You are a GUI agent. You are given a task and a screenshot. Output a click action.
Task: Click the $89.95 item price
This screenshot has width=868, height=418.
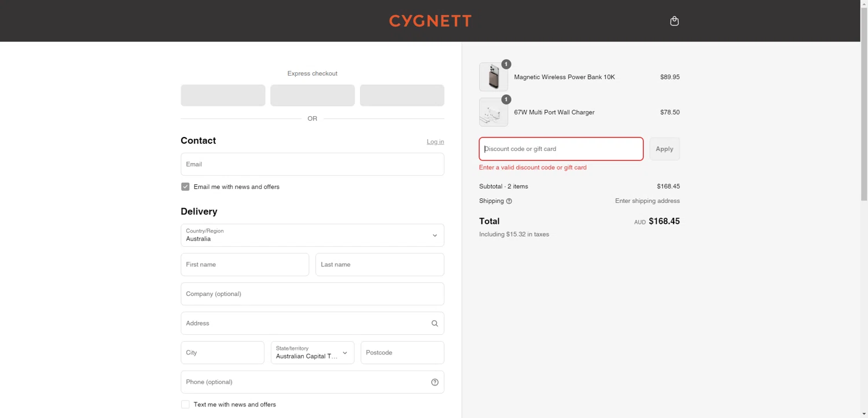coord(670,77)
